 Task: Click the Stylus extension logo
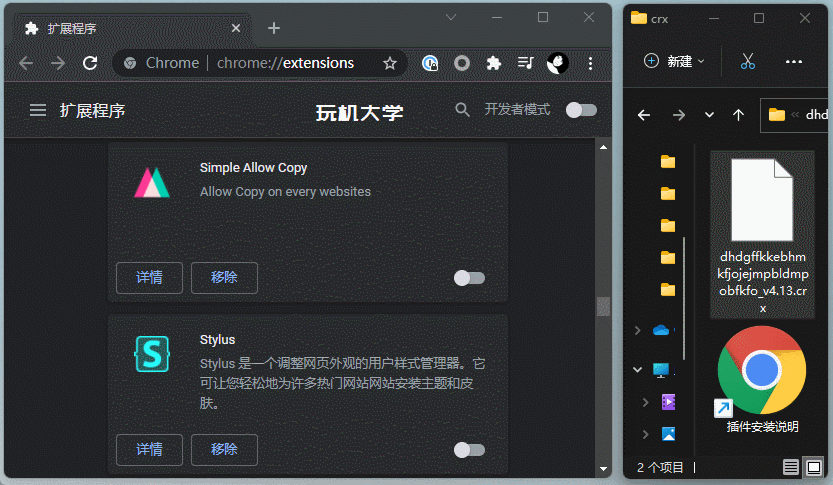point(152,354)
